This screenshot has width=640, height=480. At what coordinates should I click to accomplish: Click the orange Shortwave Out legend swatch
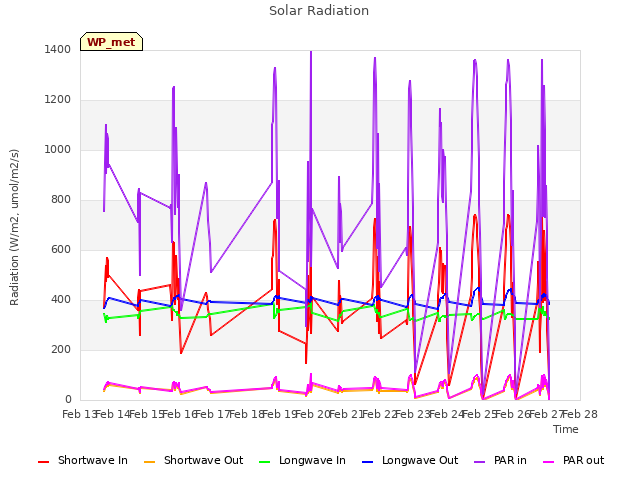tap(149, 462)
